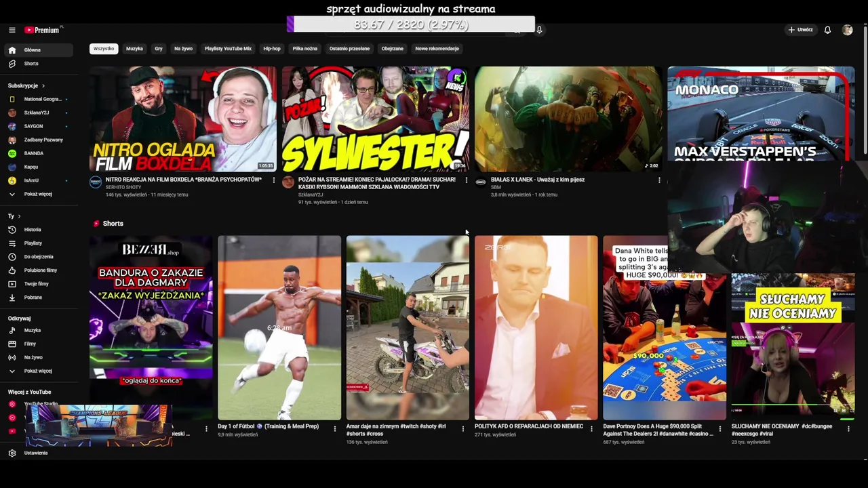This screenshot has height=488, width=868.
Task: Open National Geographic subscription channel
Action: point(38,99)
